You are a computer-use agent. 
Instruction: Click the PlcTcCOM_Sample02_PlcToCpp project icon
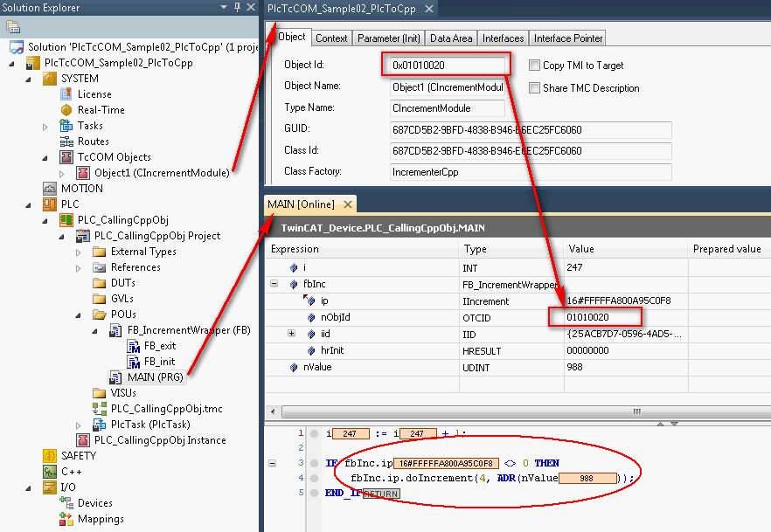[x=33, y=63]
